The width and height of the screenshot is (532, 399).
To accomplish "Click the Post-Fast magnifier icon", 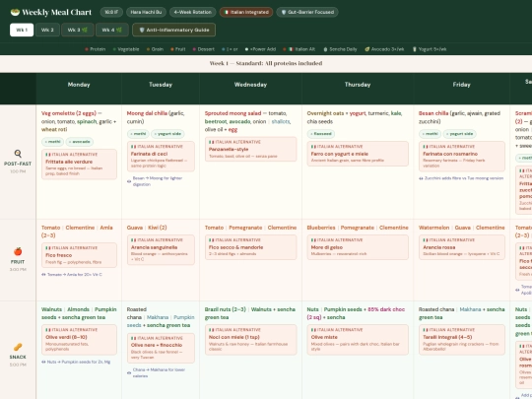I will tap(18, 154).
